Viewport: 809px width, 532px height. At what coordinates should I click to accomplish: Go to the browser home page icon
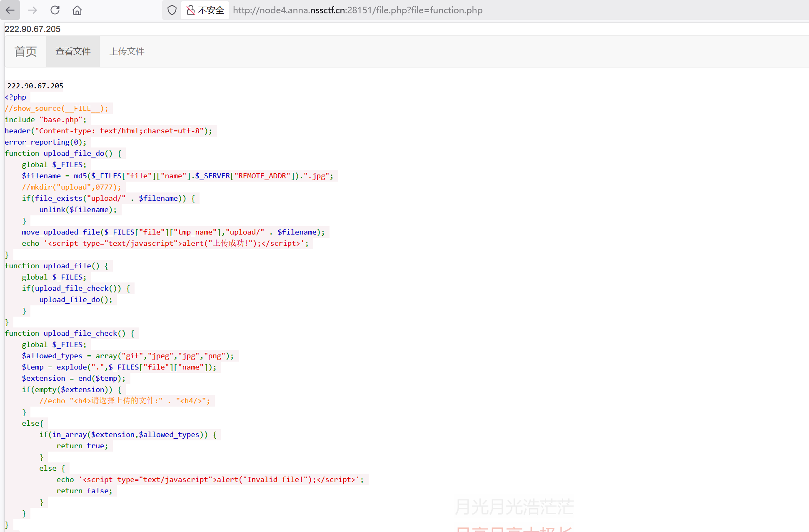tap(77, 10)
